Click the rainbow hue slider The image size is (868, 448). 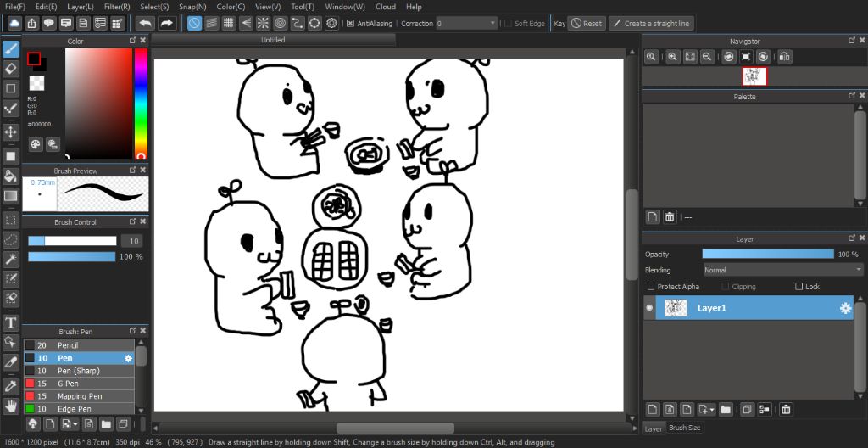tap(142, 104)
